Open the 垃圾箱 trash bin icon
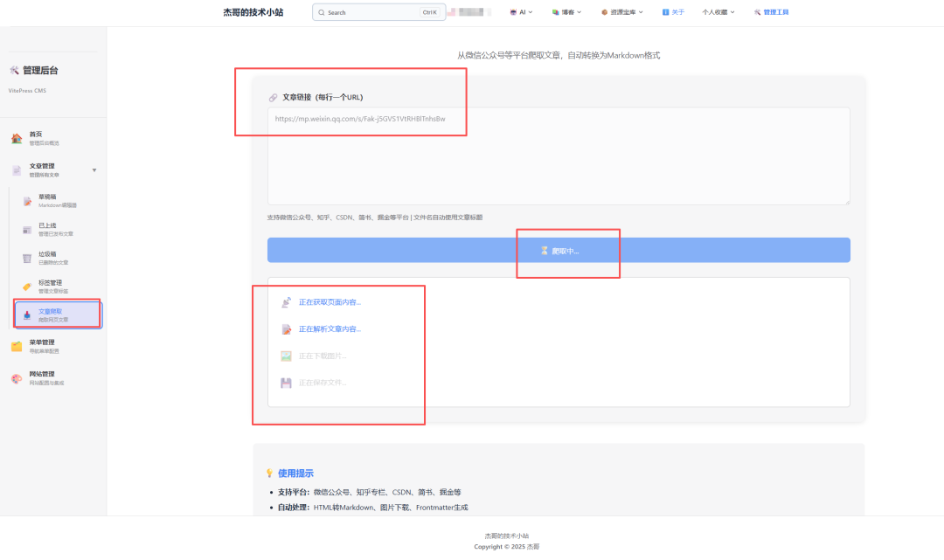The height and width of the screenshot is (560, 944). pos(27,258)
